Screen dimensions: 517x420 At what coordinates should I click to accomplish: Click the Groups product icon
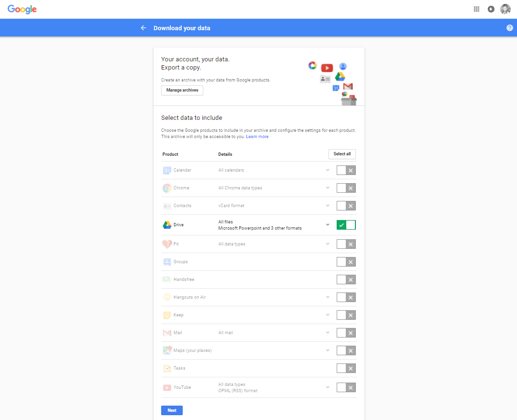coord(167,262)
